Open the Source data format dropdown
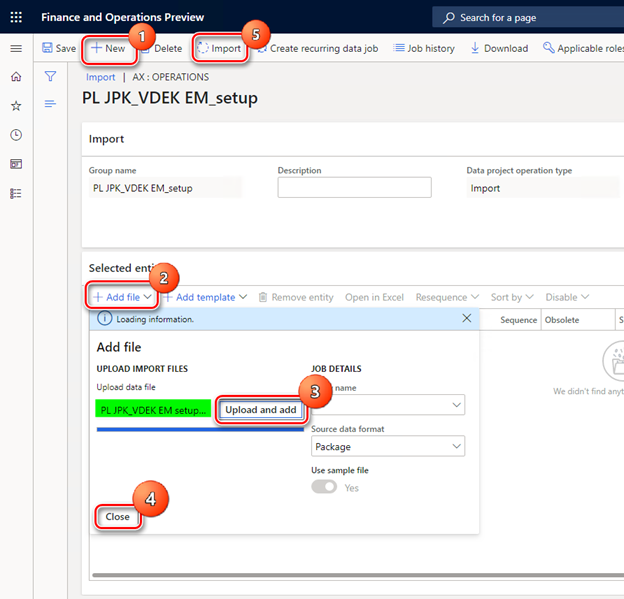 pos(388,446)
